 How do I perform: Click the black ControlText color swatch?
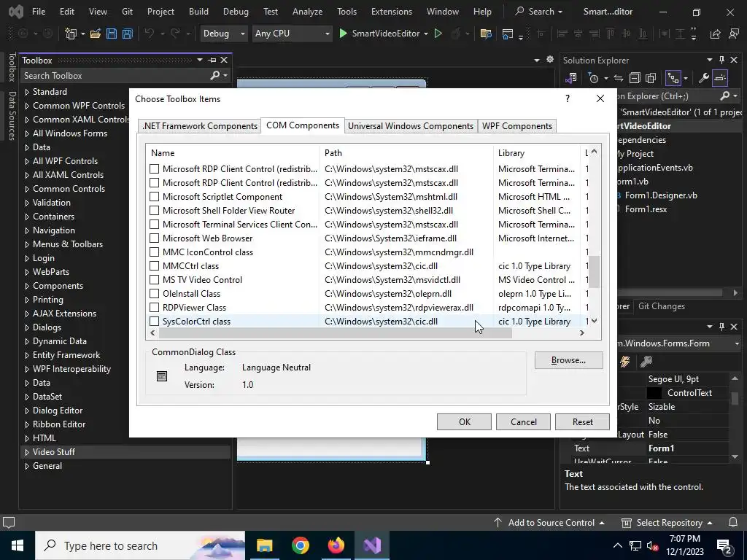click(654, 393)
